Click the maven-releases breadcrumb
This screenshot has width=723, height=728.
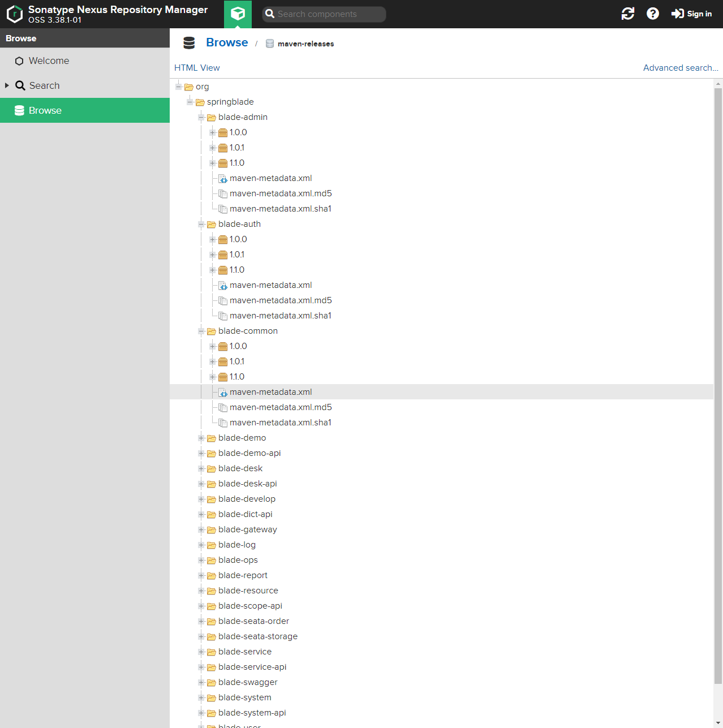(x=305, y=44)
